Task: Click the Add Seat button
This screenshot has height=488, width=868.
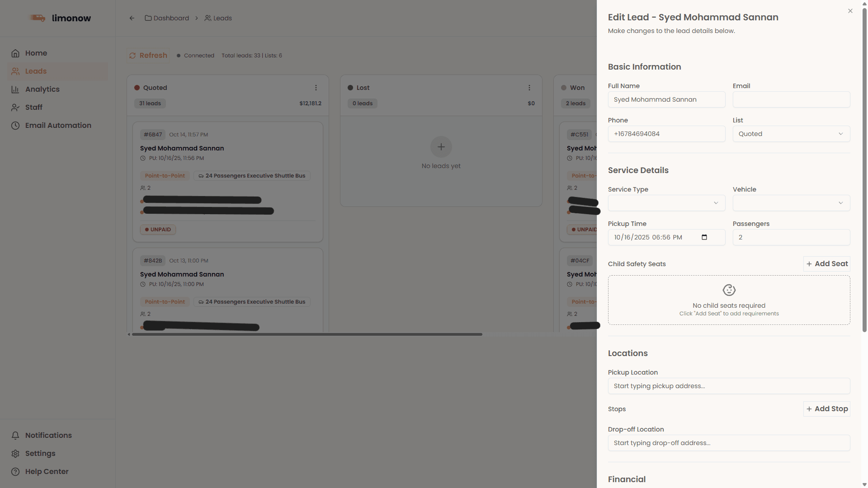Action: 827,264
